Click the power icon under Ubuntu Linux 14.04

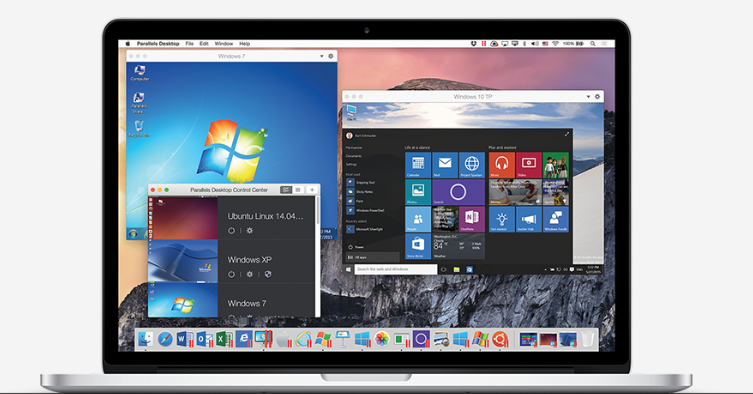pyautogui.click(x=231, y=231)
